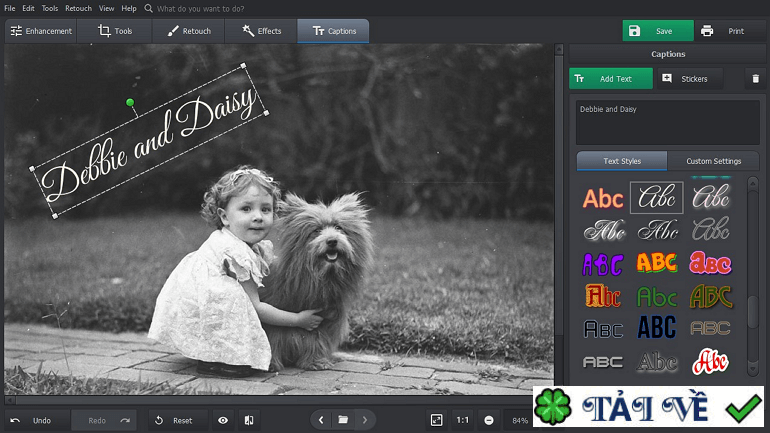Switch to Custom Settings tab
The width and height of the screenshot is (770, 433).
713,161
